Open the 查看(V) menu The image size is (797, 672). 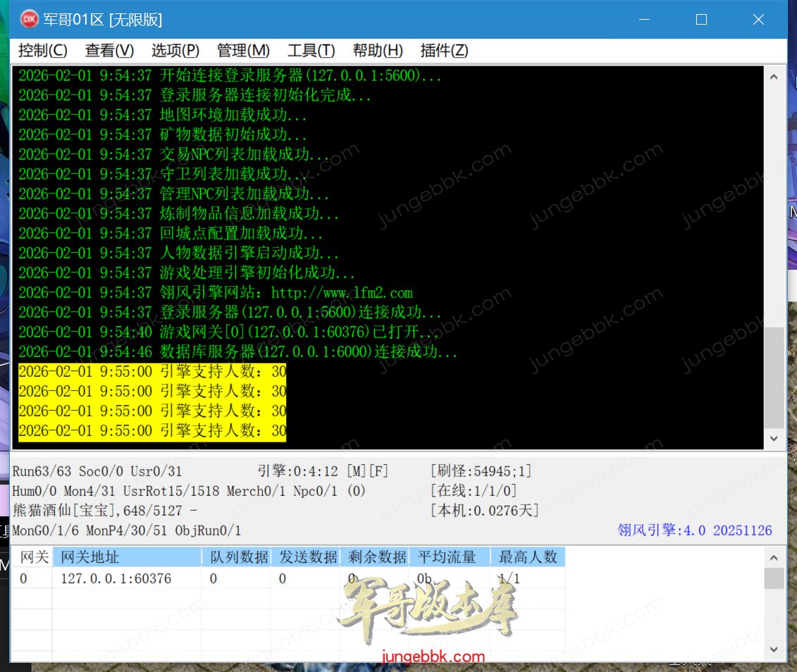click(109, 51)
